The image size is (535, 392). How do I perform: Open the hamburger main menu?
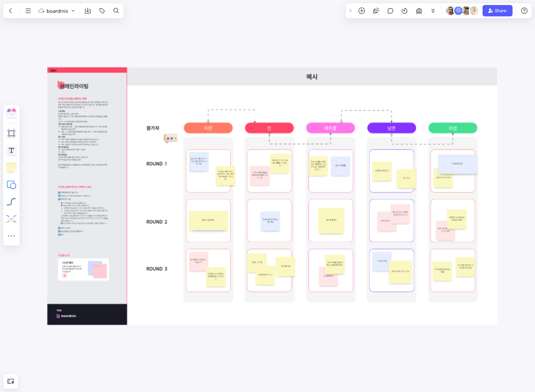pos(28,11)
